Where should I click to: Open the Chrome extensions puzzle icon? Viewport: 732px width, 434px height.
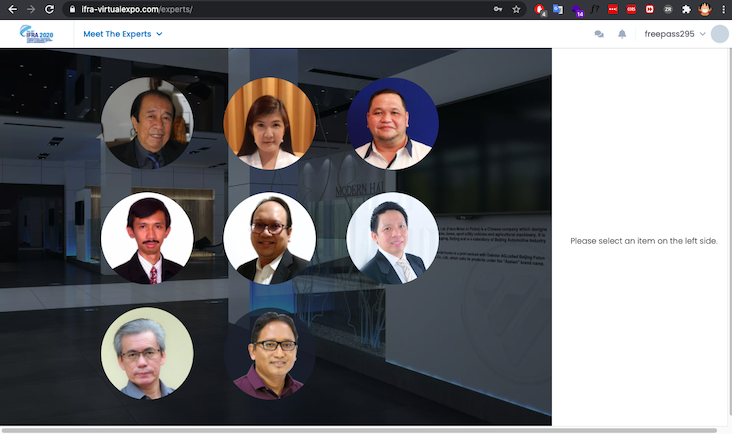point(686,9)
